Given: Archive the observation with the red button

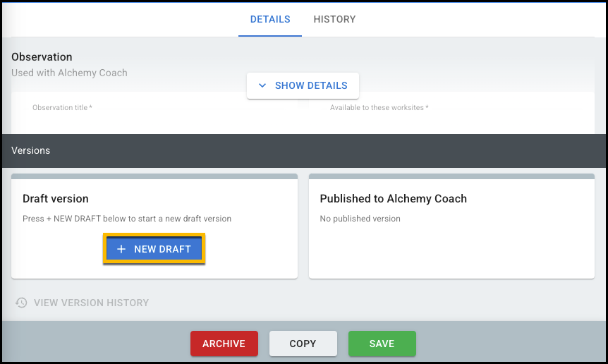Looking at the screenshot, I should click(224, 344).
